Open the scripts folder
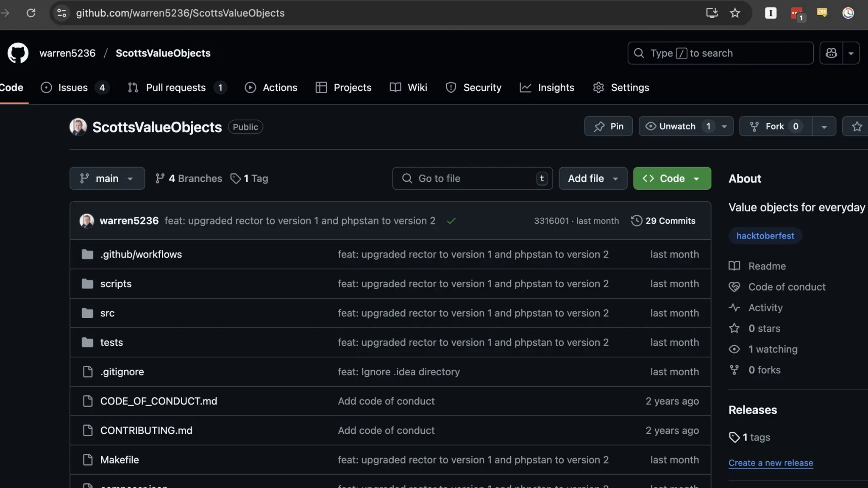 [x=116, y=283]
